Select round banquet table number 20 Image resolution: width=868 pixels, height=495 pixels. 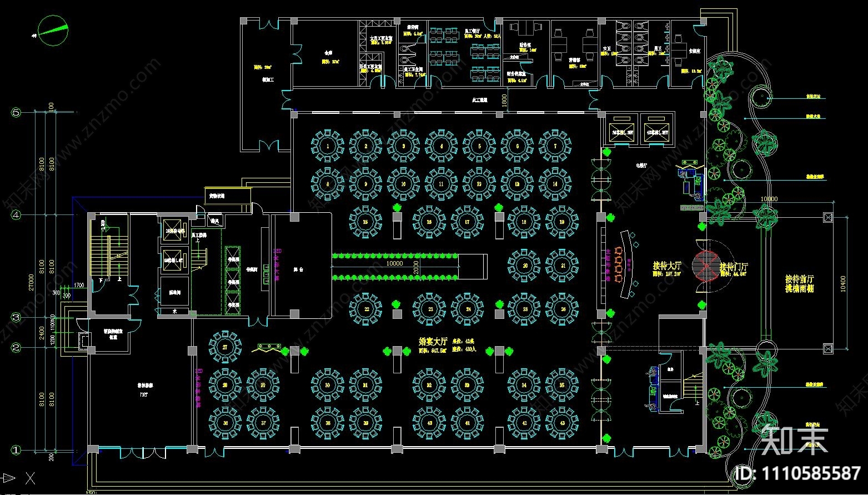point(525,266)
